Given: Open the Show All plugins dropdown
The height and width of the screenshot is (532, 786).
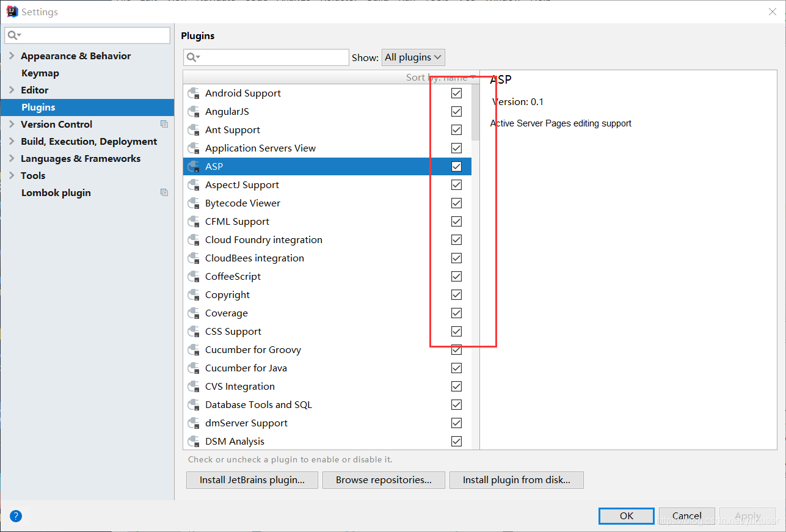Looking at the screenshot, I should (413, 57).
